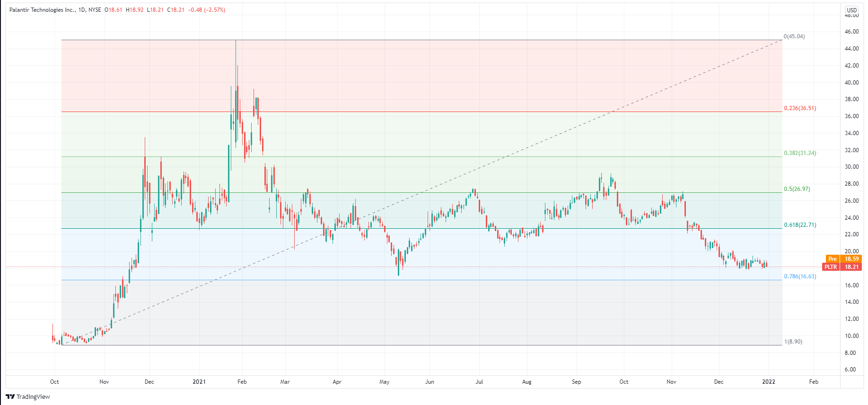The width and height of the screenshot is (868, 405).
Task: Click the 30.00 price axis label
Action: [851, 167]
